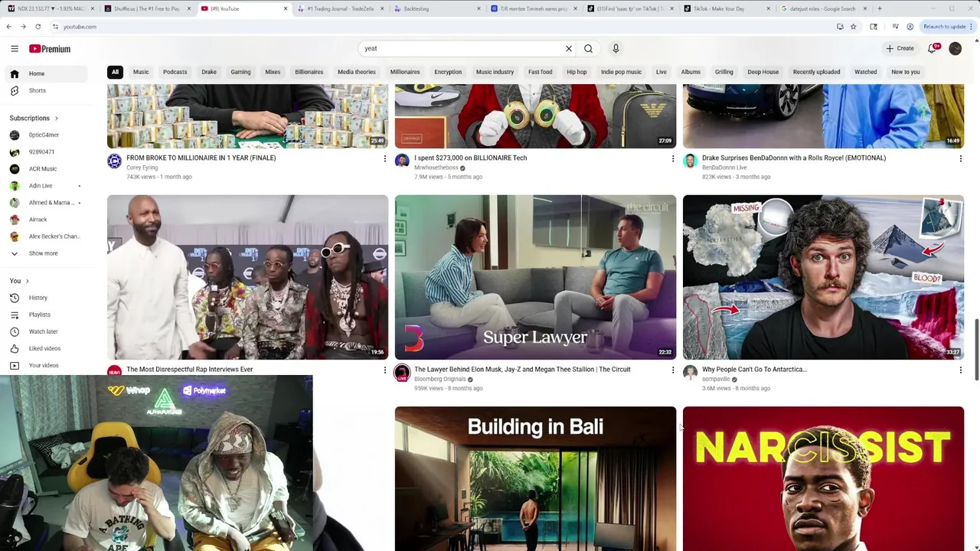
Task: Play the Building in Bali thumbnail video
Action: point(535,478)
